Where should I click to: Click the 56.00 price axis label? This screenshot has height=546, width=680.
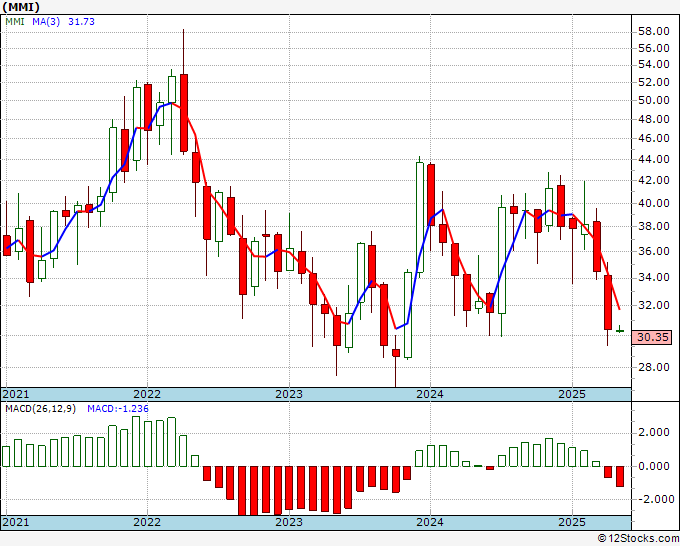coord(654,48)
